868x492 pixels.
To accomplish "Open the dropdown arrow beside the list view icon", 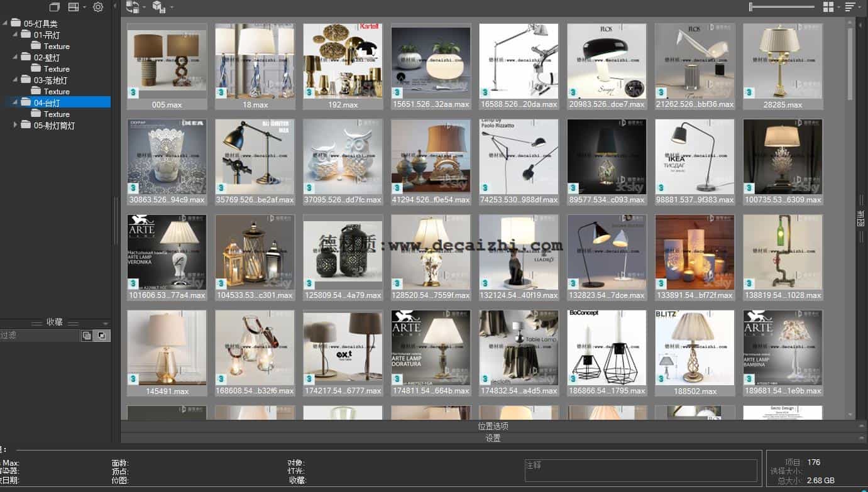I will (860, 7).
